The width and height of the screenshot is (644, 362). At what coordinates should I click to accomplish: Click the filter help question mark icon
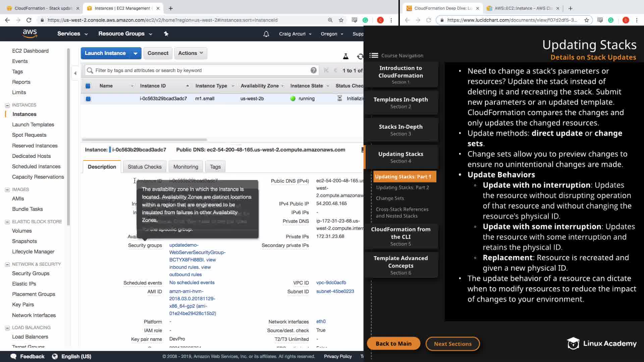point(313,70)
